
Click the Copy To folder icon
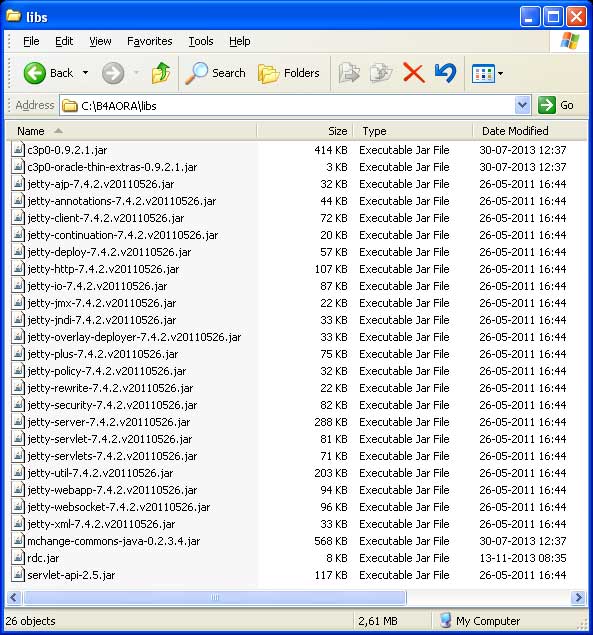click(381, 73)
